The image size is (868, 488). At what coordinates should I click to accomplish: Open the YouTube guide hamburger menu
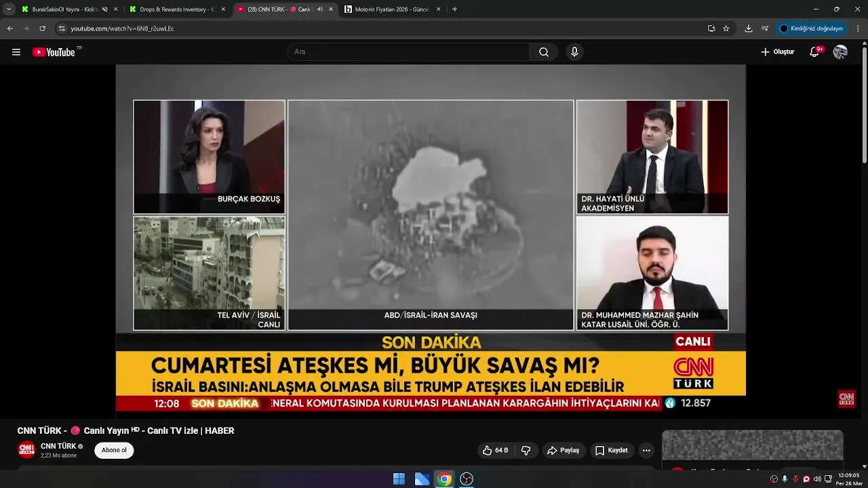[x=16, y=52]
